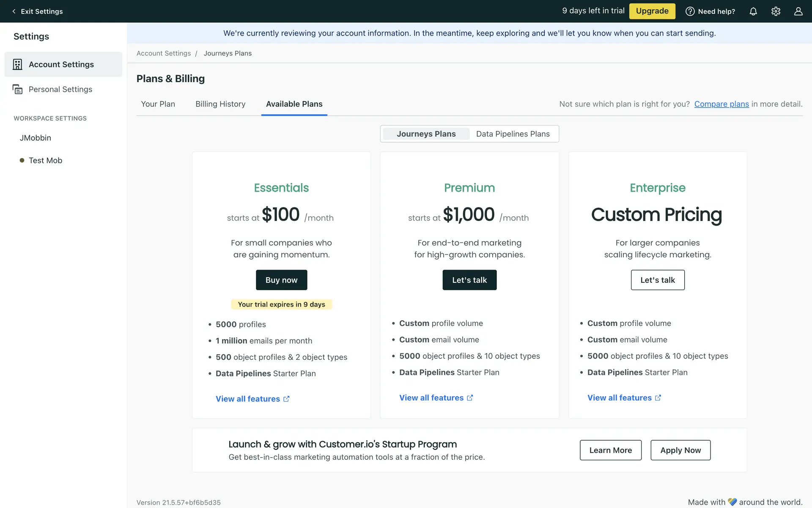
Task: Click external link icon under Essentials features
Action: click(x=286, y=399)
